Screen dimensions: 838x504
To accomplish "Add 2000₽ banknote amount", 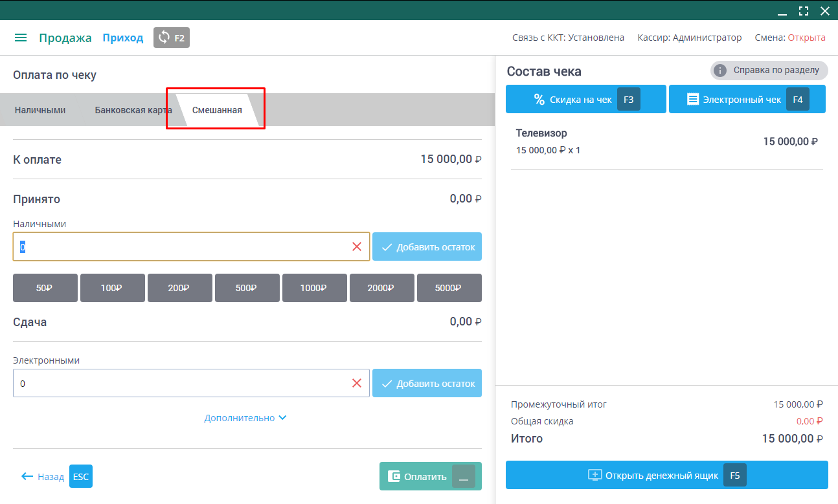I will click(x=382, y=288).
